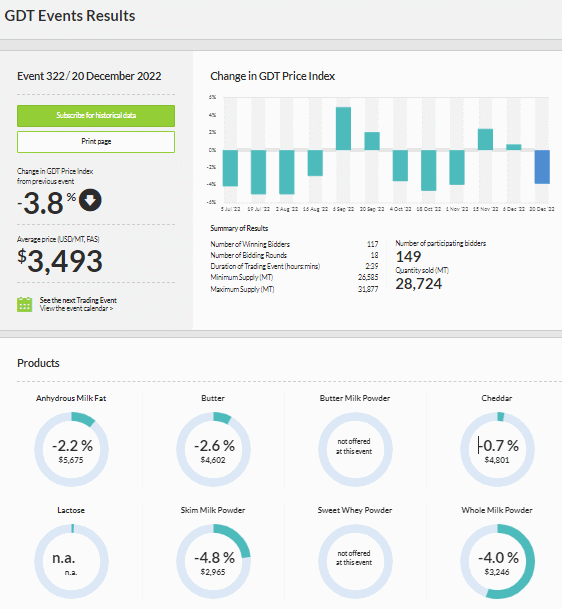Click the Quantity sold (MT) label
Screen dimensions: 562x609
(x=422, y=270)
